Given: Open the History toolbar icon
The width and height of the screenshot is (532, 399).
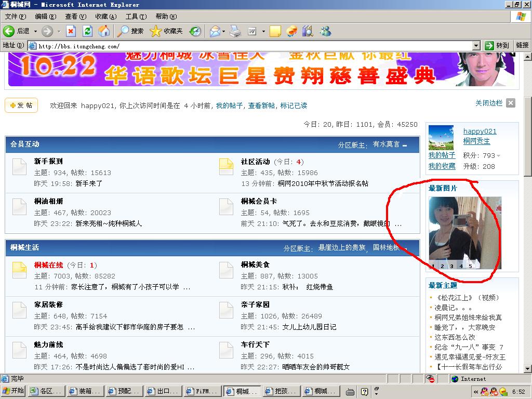Looking at the screenshot, I should [195, 31].
